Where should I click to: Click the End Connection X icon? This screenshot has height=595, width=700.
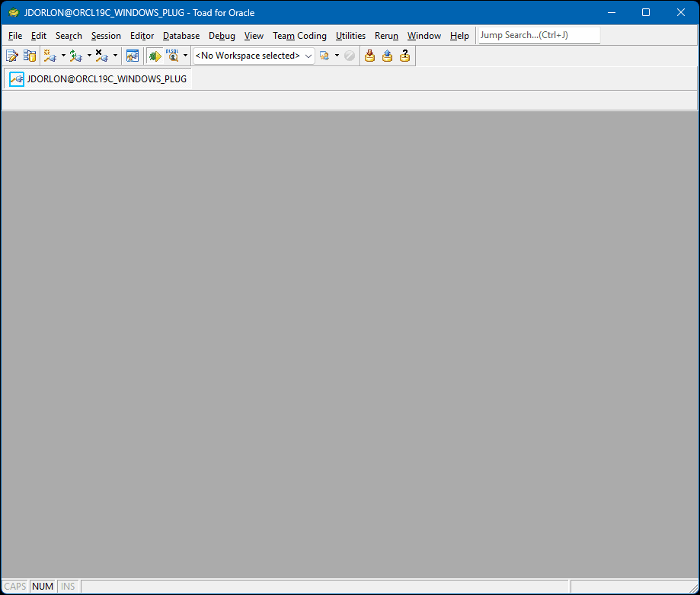tap(102, 56)
